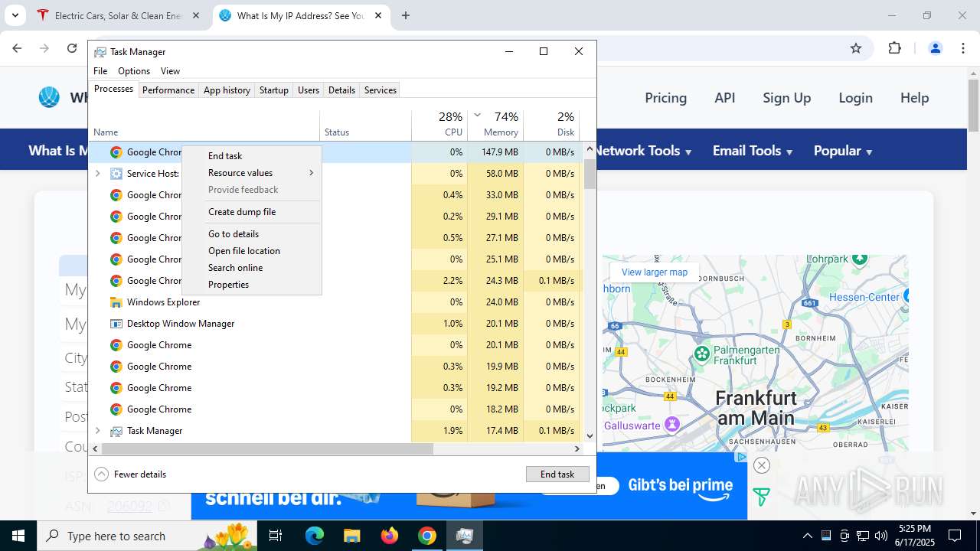Open Microsoft Edge from the taskbar
Image resolution: width=980 pixels, height=551 pixels.
pyautogui.click(x=315, y=536)
